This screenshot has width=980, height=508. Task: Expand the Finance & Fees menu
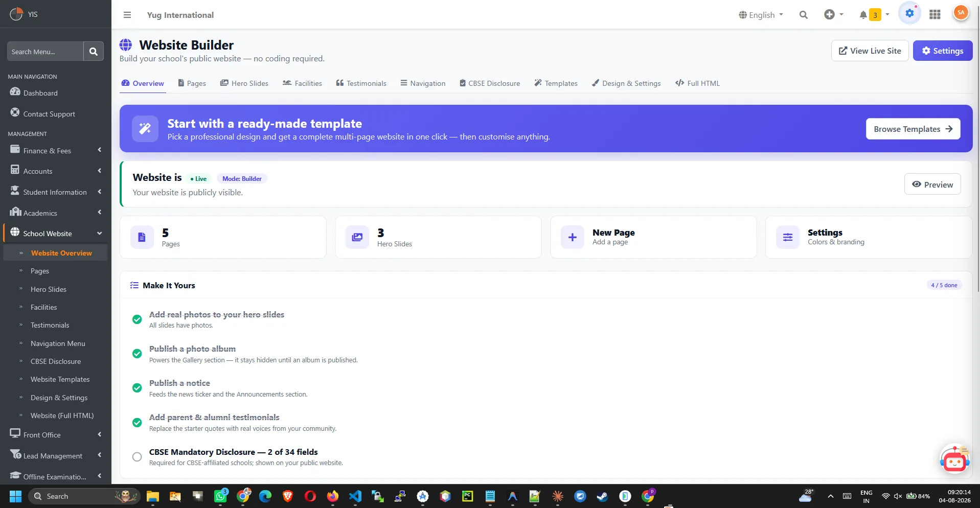[56, 150]
